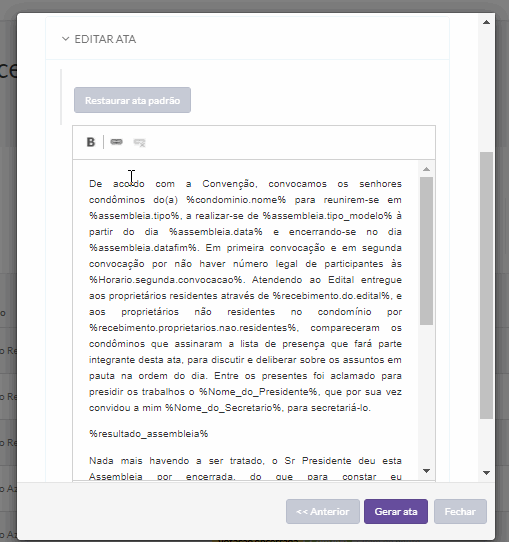509x542 pixels.
Task: Click the text editor's scrollbar thumb
Action: (x=426, y=251)
